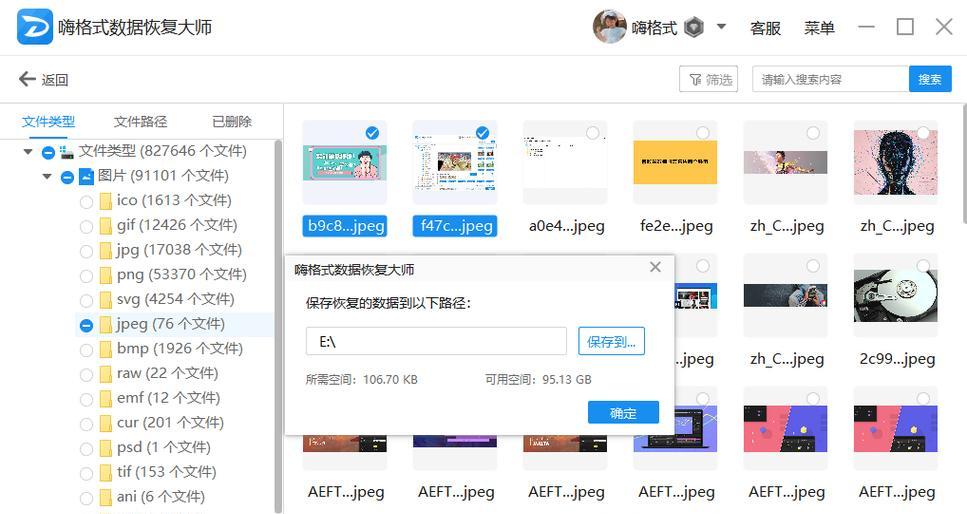Close the save path dialog
The image size is (967, 514).
coord(656,267)
